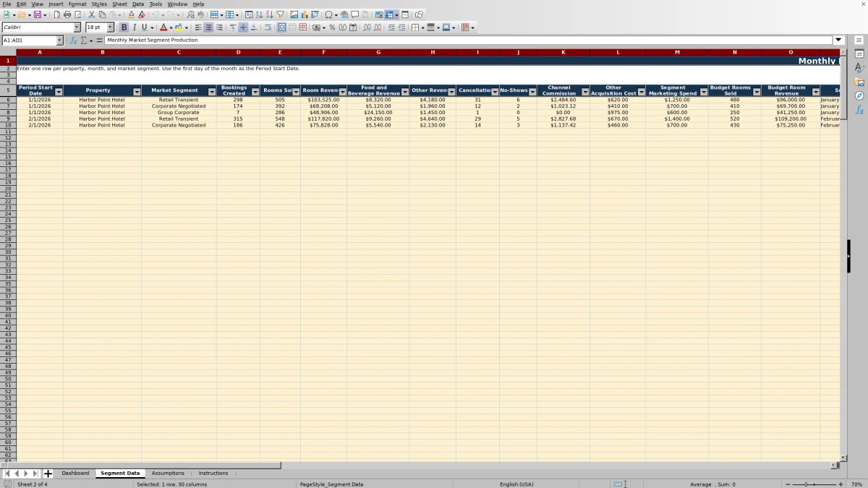
Task: Toggle Center Horizontally alignment
Action: tap(208, 27)
